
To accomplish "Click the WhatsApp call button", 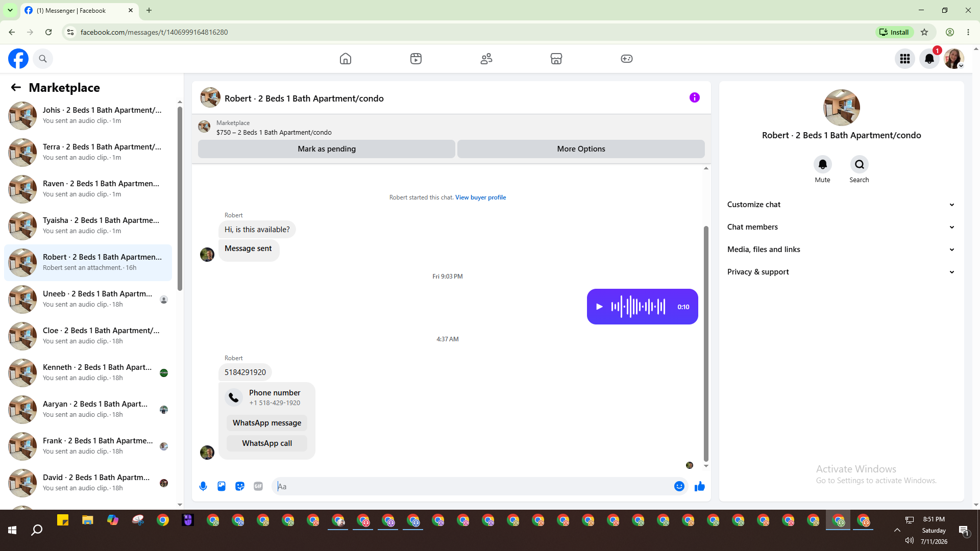I will coord(267,443).
